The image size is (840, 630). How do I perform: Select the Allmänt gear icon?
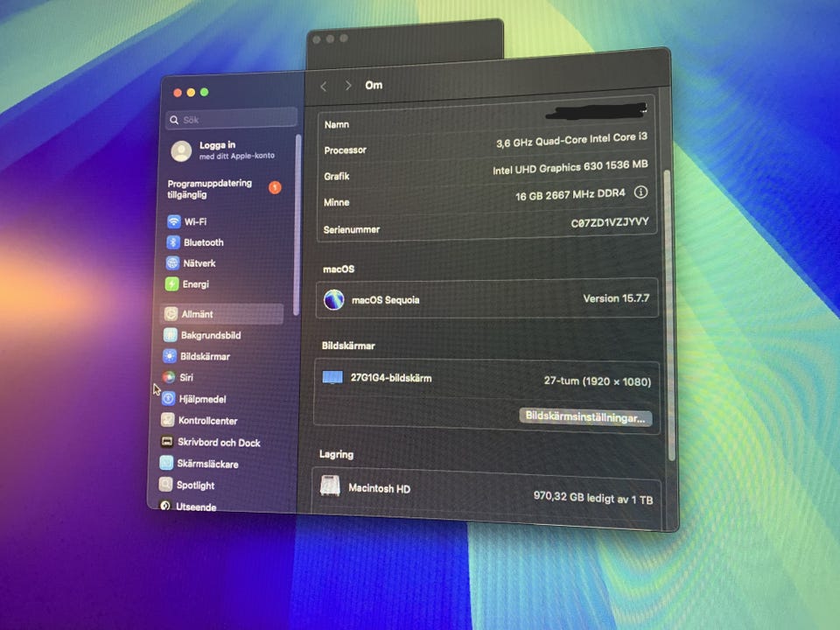point(171,314)
